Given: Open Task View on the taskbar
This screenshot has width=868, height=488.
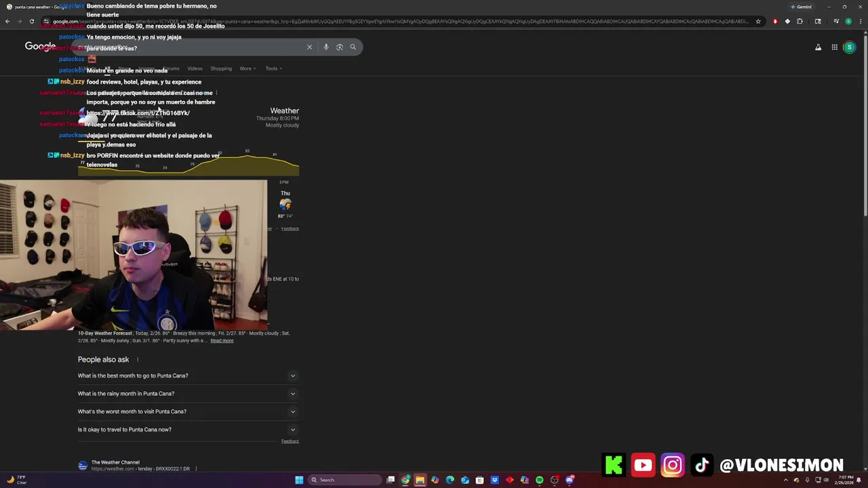Looking at the screenshot, I should point(391,480).
